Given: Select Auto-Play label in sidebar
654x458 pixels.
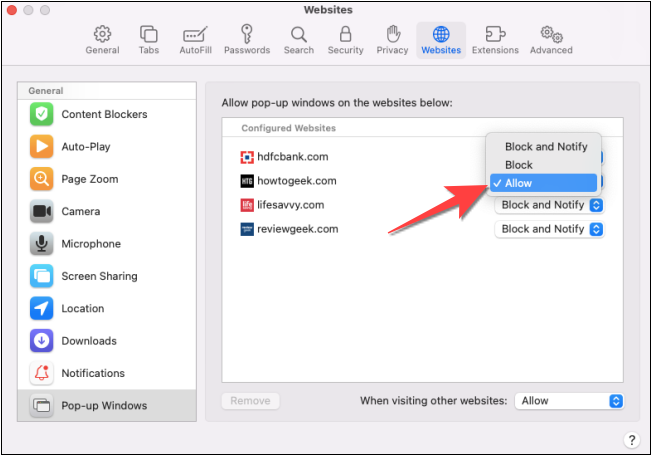Looking at the screenshot, I should (86, 147).
